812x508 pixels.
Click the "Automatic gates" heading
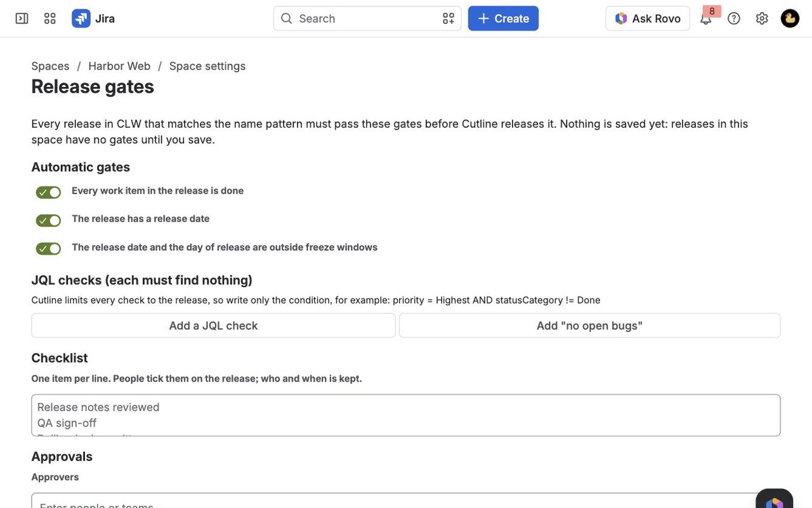[x=81, y=167]
